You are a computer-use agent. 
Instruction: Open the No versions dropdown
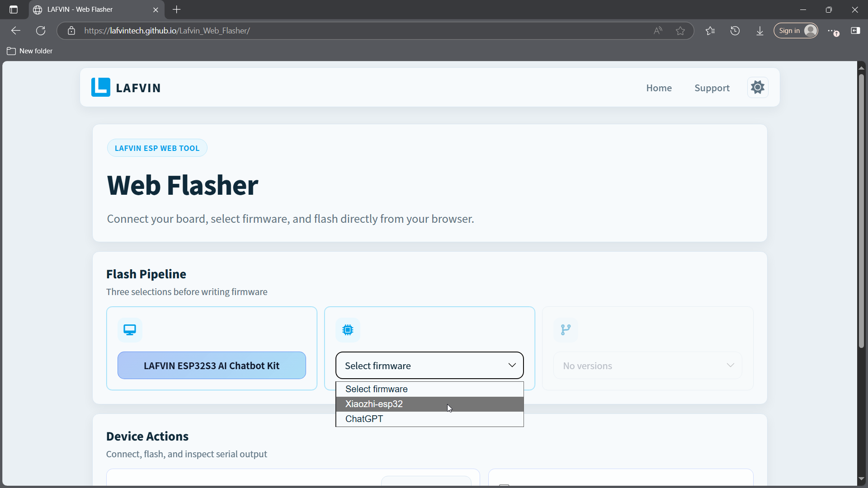648,366
